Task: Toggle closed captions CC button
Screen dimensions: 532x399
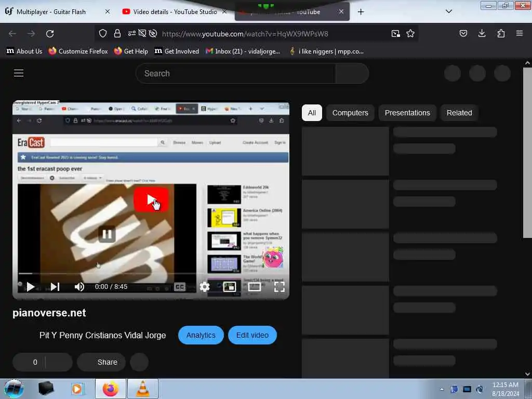Action: pos(179,287)
